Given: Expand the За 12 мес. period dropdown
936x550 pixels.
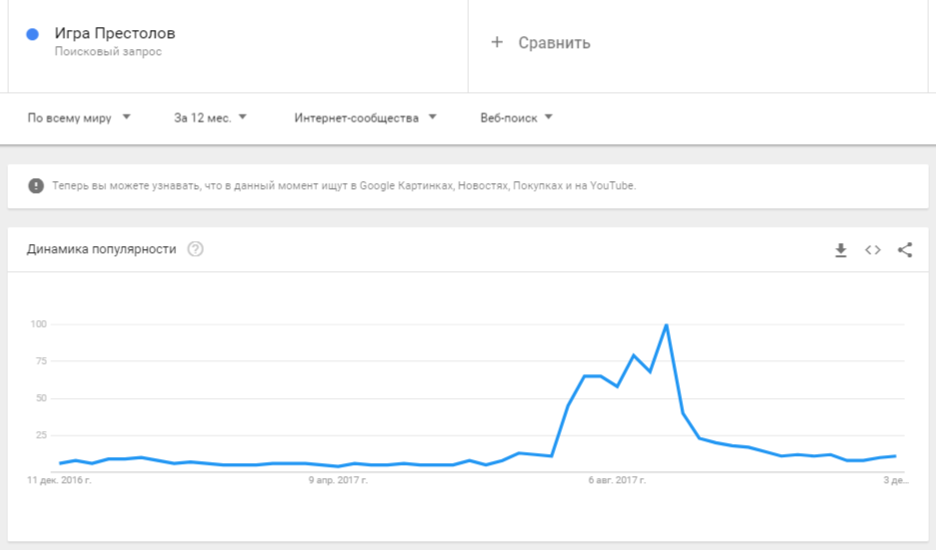Looking at the screenshot, I should [210, 118].
